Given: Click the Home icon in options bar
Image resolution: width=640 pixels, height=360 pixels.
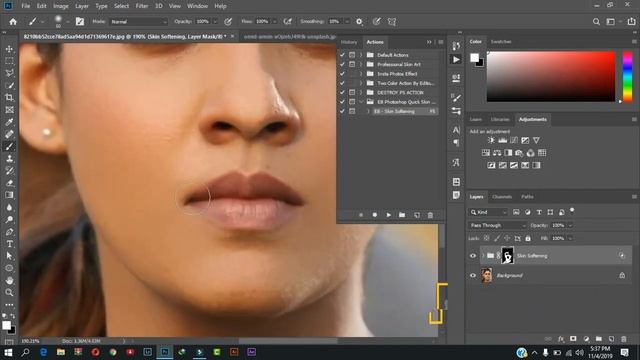Looking at the screenshot, I should click(x=13, y=22).
